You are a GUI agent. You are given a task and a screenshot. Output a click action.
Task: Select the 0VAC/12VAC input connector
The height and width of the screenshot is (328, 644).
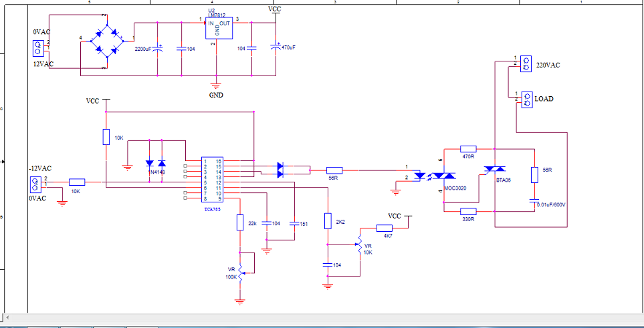38,47
